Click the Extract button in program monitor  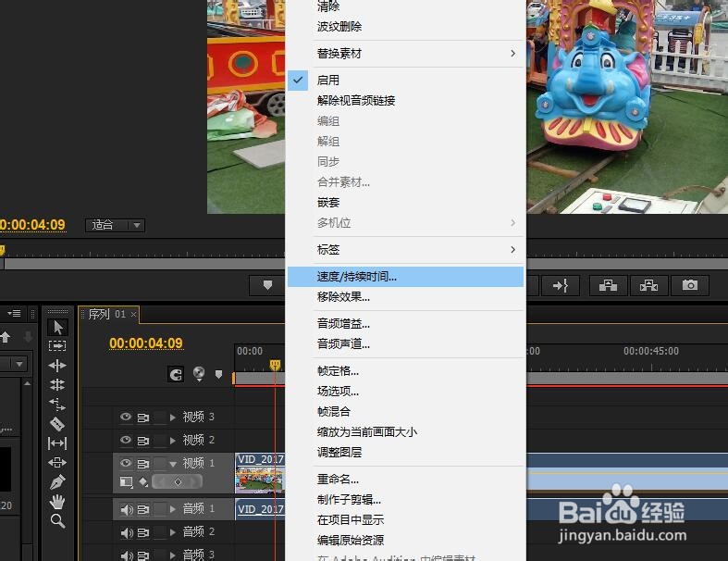pos(648,285)
